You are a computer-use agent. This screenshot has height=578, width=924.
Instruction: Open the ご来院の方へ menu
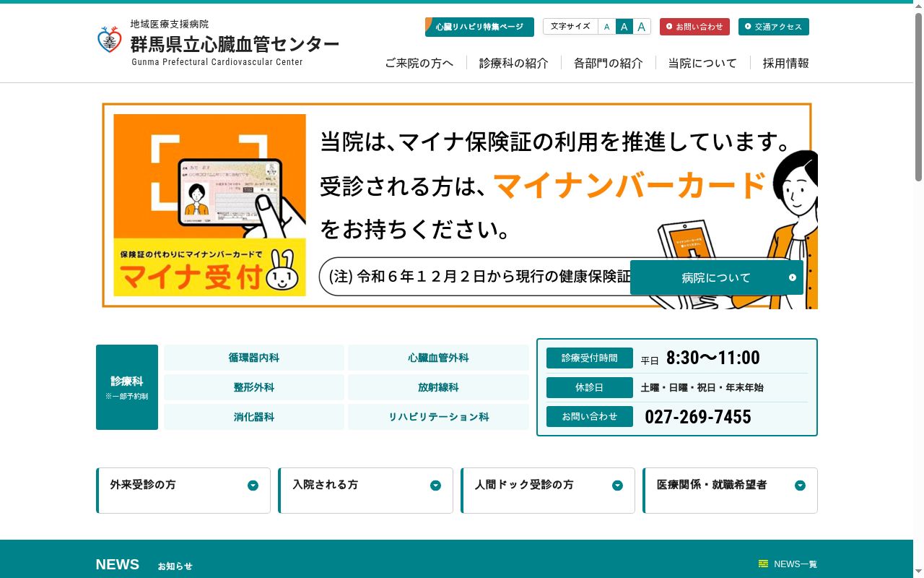pyautogui.click(x=419, y=63)
